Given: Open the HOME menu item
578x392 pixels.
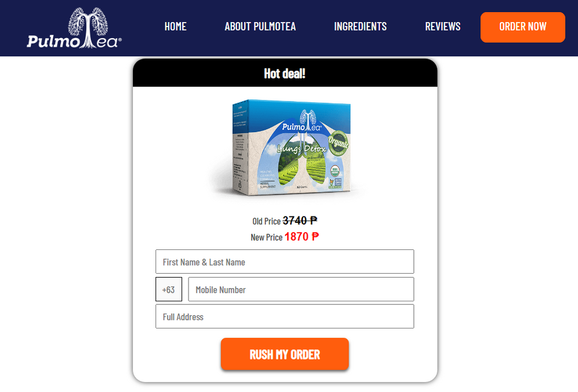Looking at the screenshot, I should point(176,27).
